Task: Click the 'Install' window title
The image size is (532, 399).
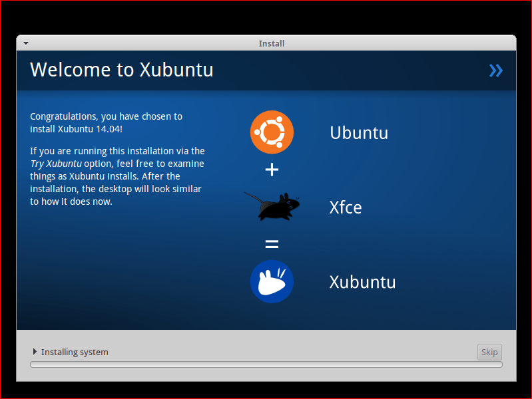Action: pos(272,43)
